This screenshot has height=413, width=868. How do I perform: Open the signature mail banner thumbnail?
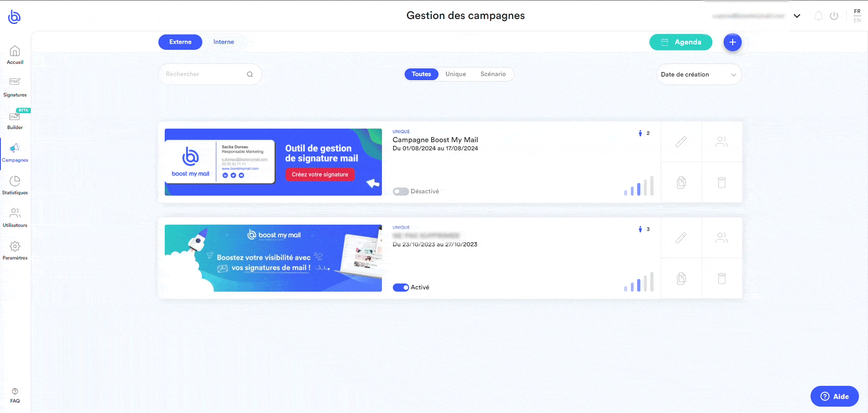pos(273,162)
